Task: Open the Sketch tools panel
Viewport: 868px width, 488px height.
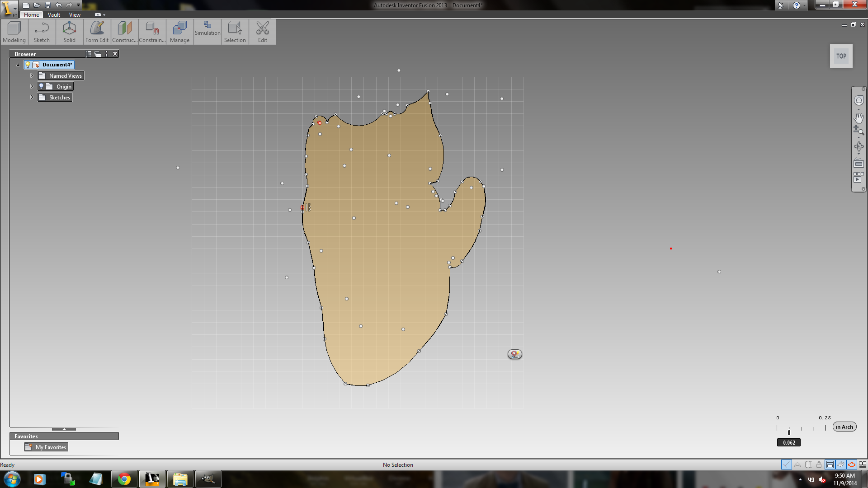Action: click(42, 32)
